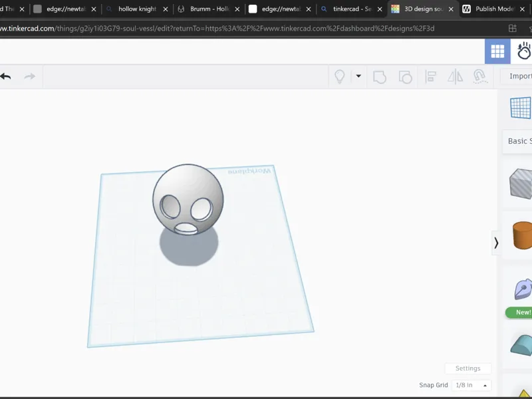
Task: Toggle the Show All lightbulb icon
Action: click(x=340, y=76)
